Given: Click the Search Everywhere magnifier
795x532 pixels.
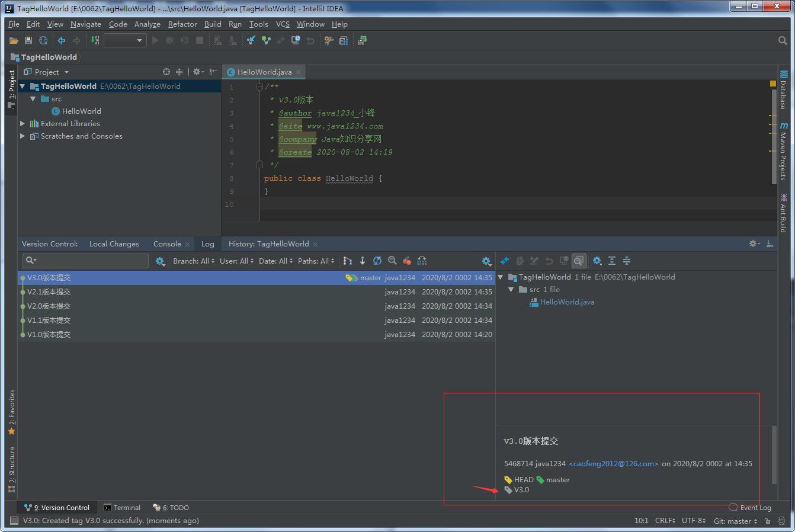Looking at the screenshot, I should pos(783,40).
